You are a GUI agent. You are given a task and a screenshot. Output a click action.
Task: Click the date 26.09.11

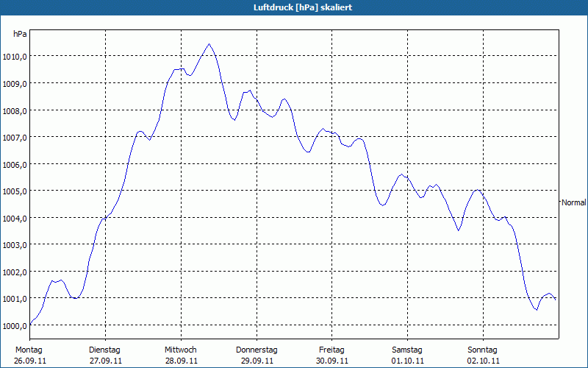coord(30,361)
